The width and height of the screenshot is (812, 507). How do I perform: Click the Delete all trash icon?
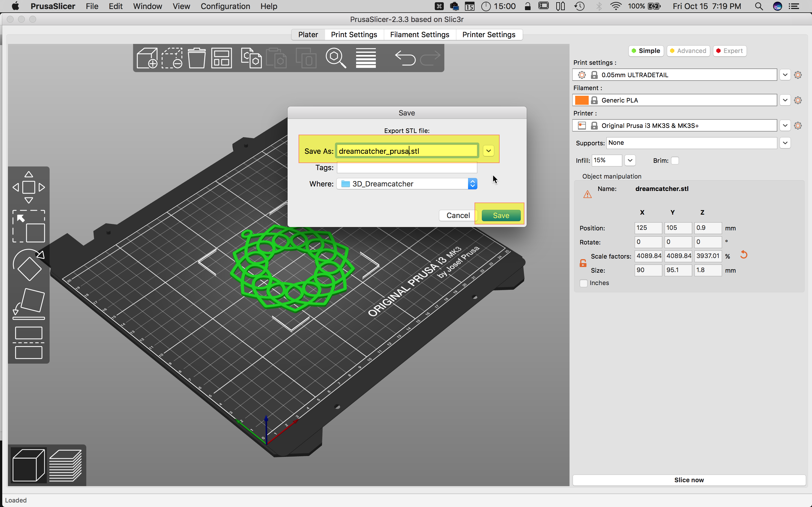click(196, 58)
